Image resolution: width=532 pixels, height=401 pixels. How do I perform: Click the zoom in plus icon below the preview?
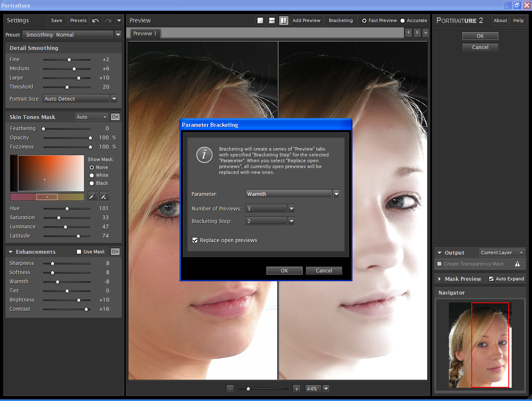point(297,389)
